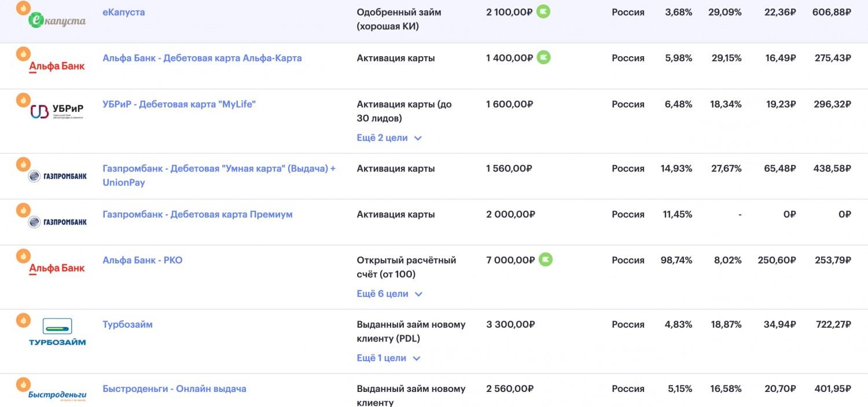This screenshot has width=868, height=407.
Task: Click the green icon beside the 7 000,00₽ payout
Action: (x=545, y=259)
